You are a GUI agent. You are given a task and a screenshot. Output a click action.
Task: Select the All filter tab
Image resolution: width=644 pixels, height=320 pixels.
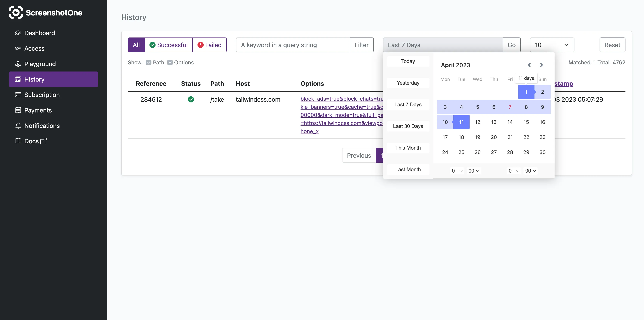coord(136,45)
